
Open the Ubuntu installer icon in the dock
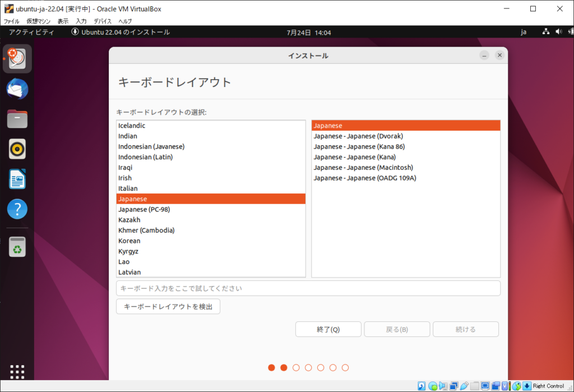click(x=17, y=59)
